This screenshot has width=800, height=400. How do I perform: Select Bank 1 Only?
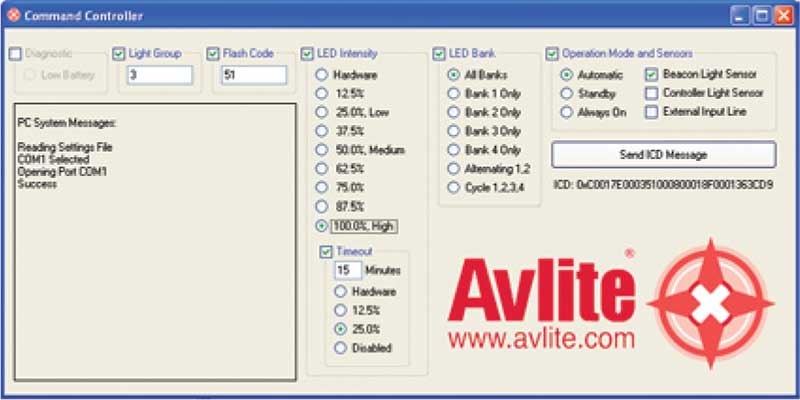[454, 93]
